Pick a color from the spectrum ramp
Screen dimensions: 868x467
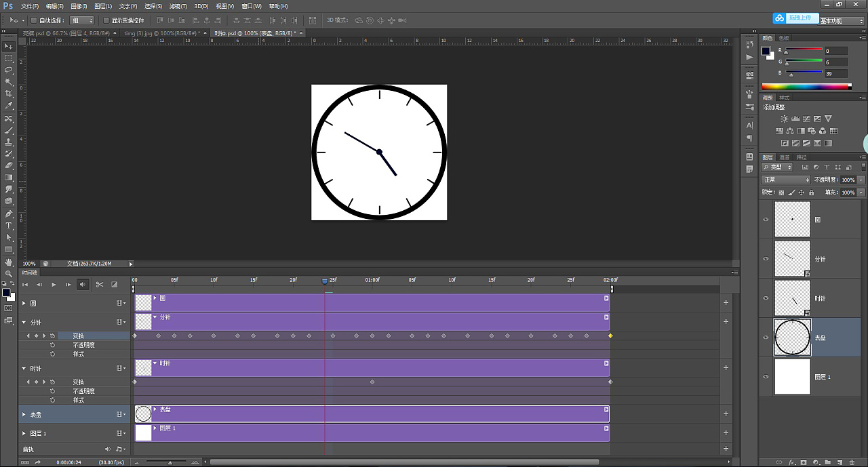[x=806, y=86]
